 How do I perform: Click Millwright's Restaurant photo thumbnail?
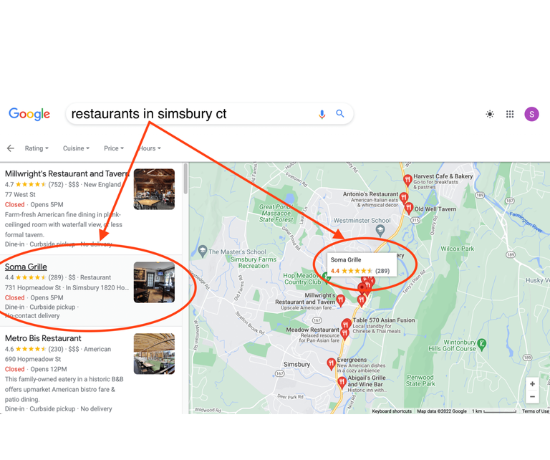pos(154,189)
